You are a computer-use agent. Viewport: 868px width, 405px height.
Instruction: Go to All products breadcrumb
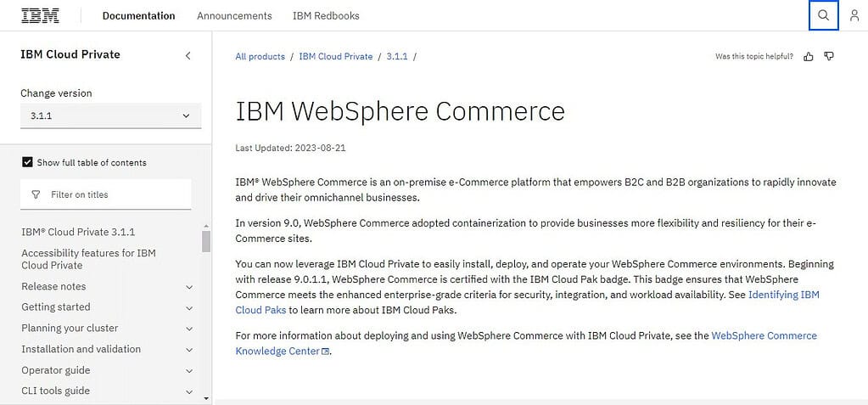(x=260, y=57)
